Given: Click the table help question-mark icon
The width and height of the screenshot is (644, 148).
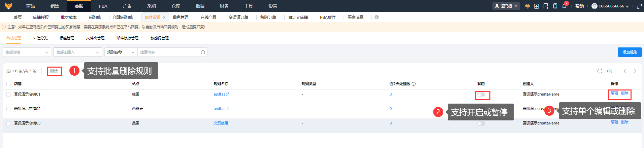Looking at the screenshot, I should [x=610, y=71].
